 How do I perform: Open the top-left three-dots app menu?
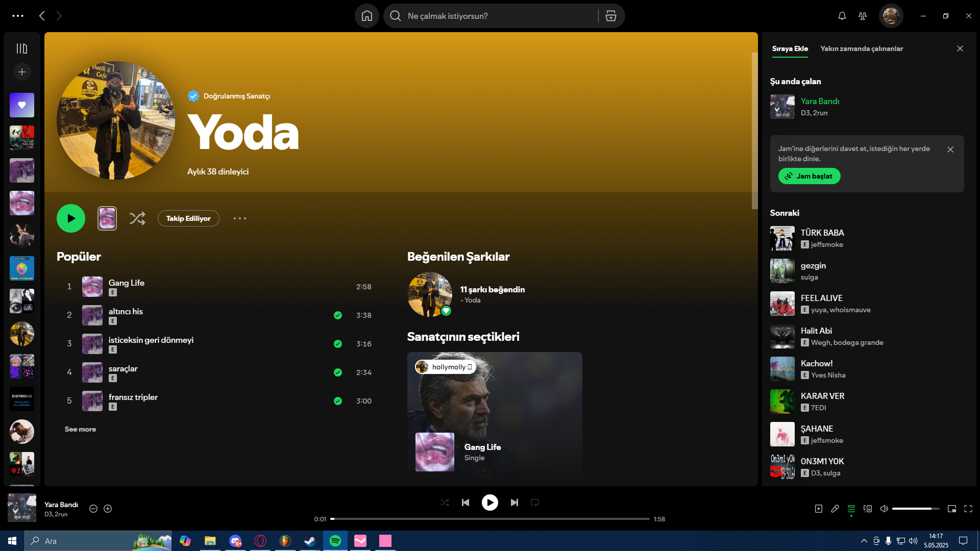(18, 16)
